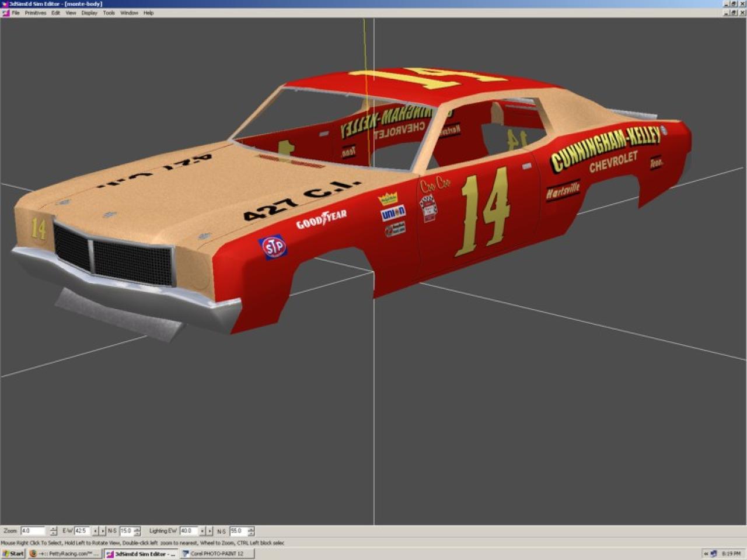Screen dimensions: 747x560
Task: Click the E/W rotation right arrow
Action: (103, 531)
